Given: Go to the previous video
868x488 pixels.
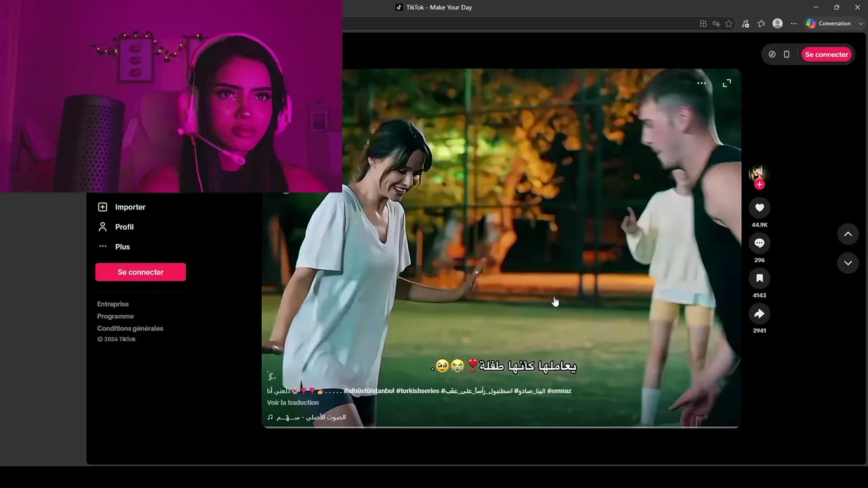Looking at the screenshot, I should (848, 234).
